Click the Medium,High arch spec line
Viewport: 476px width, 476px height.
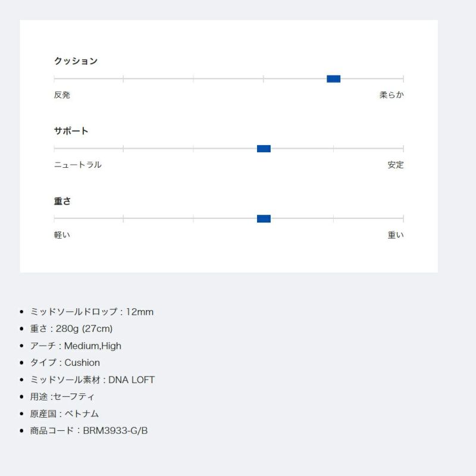76,346
